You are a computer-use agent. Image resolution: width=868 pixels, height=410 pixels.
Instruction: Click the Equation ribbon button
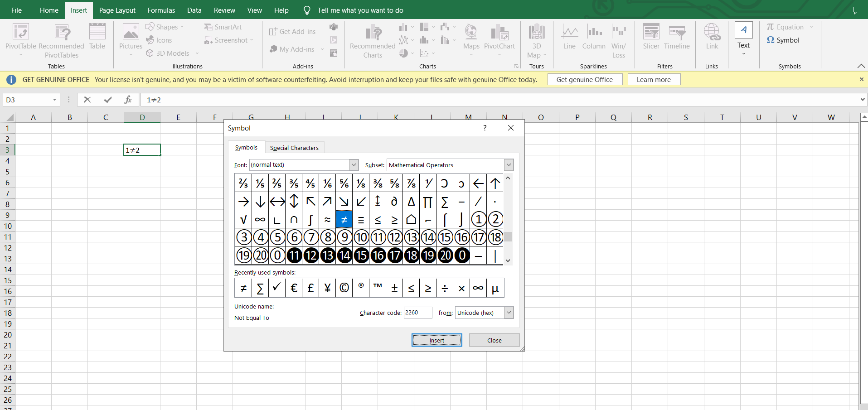click(786, 27)
